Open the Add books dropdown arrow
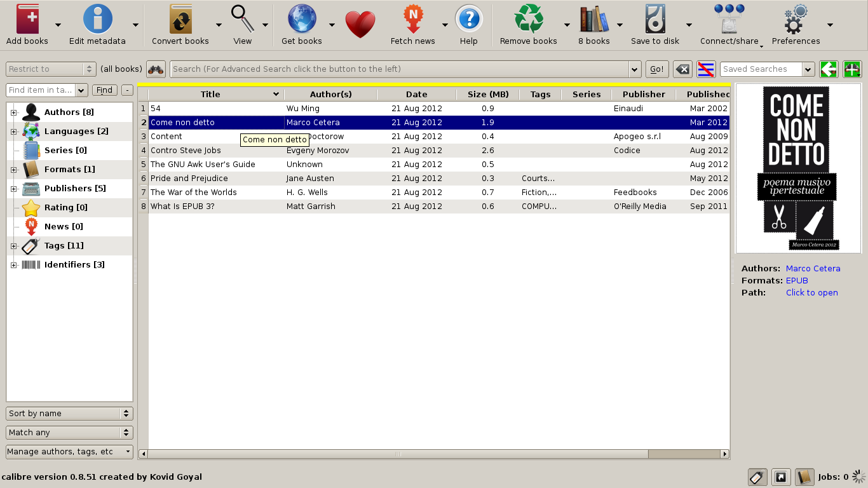868x488 pixels. click(58, 25)
